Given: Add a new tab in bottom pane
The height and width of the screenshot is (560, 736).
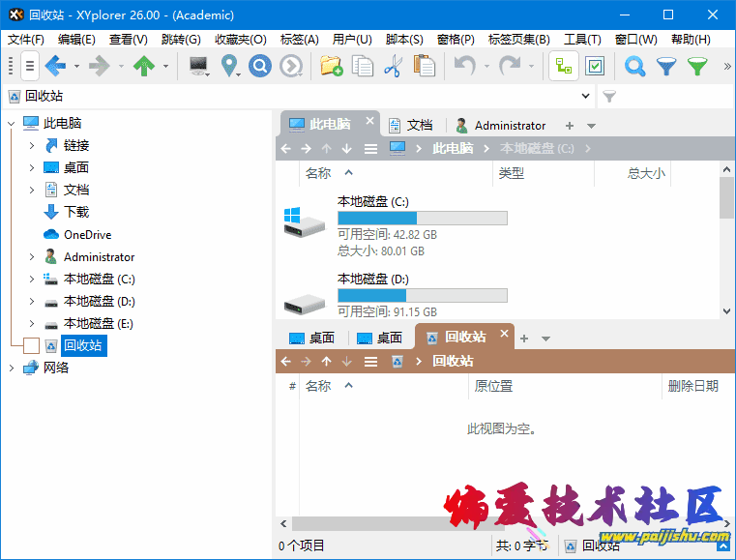Looking at the screenshot, I should 524,339.
